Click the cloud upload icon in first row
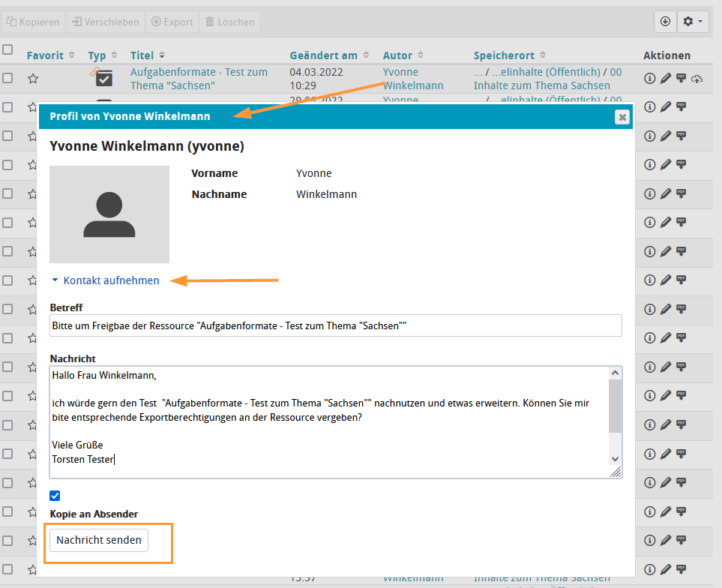 [x=697, y=79]
